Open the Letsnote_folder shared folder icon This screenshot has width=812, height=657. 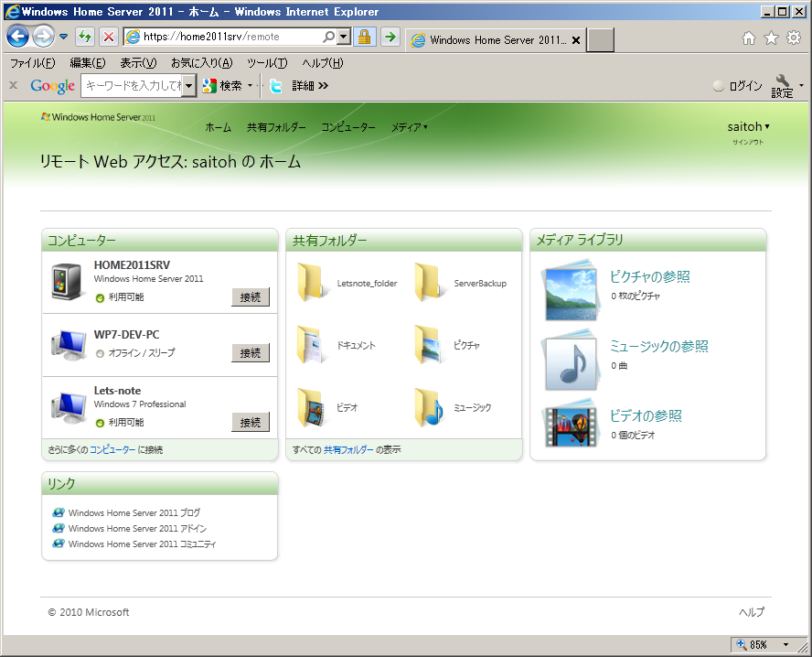(312, 283)
